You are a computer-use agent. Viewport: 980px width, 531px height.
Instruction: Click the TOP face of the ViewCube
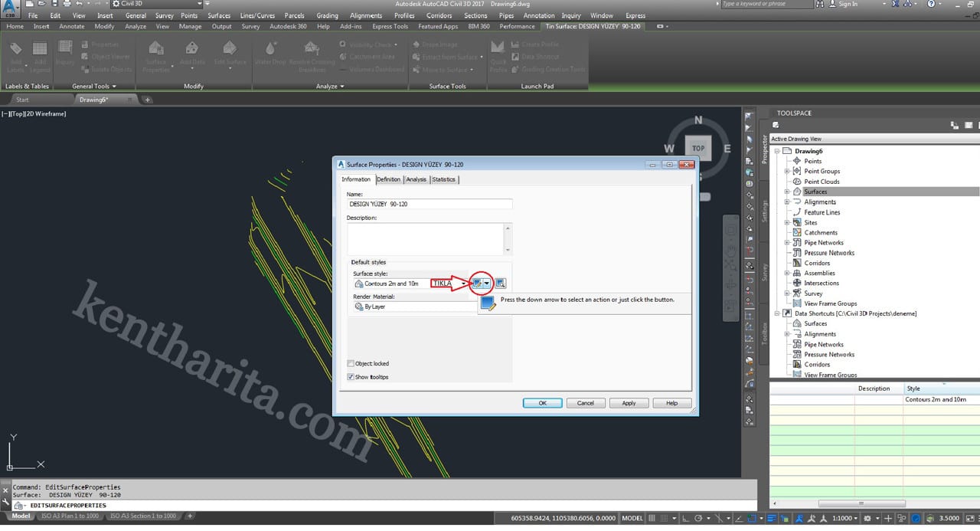(697, 149)
